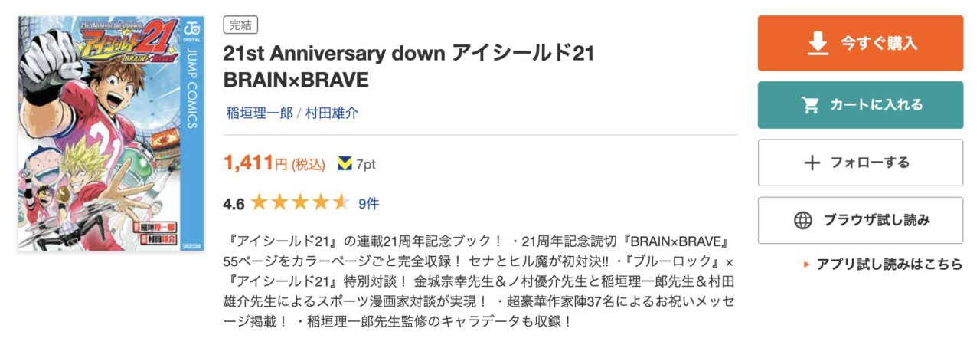The height and width of the screenshot is (345, 980).
Task: Start preview with ブラウザ試し読み button
Action: point(861,221)
